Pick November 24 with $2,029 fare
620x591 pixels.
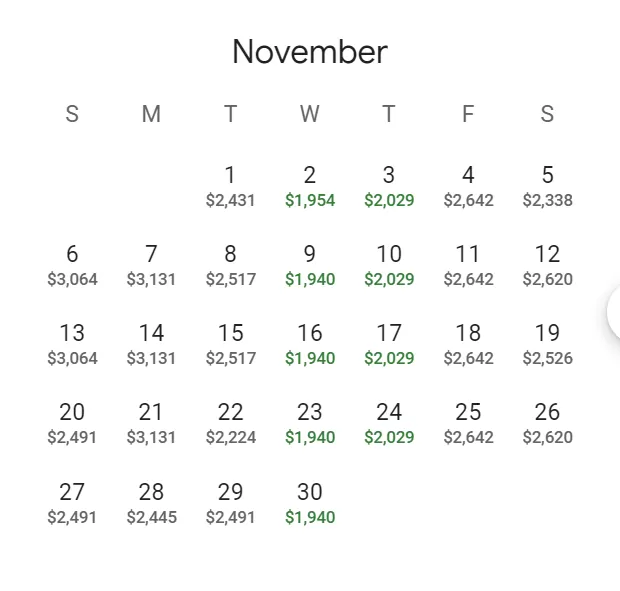[389, 423]
